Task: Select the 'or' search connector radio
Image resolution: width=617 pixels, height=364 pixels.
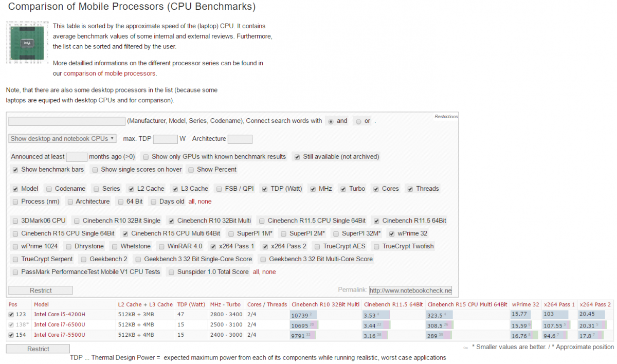Action: click(x=358, y=121)
